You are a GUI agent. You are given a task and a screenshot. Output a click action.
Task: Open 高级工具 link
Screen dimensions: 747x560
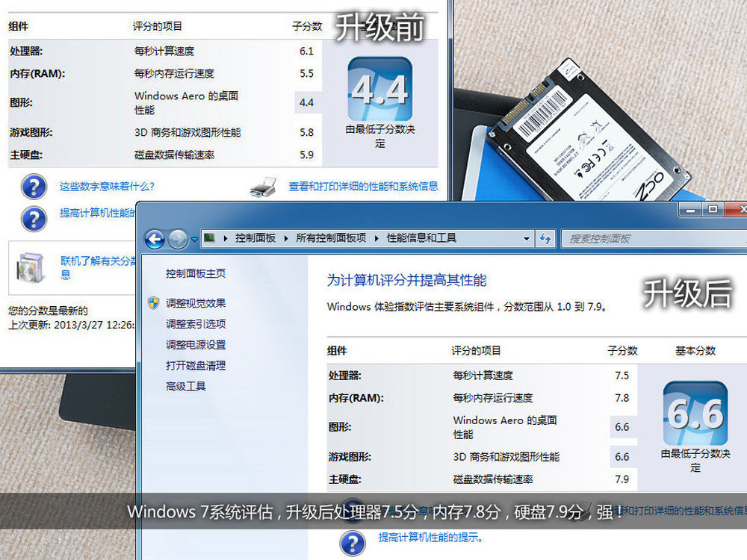pyautogui.click(x=185, y=386)
